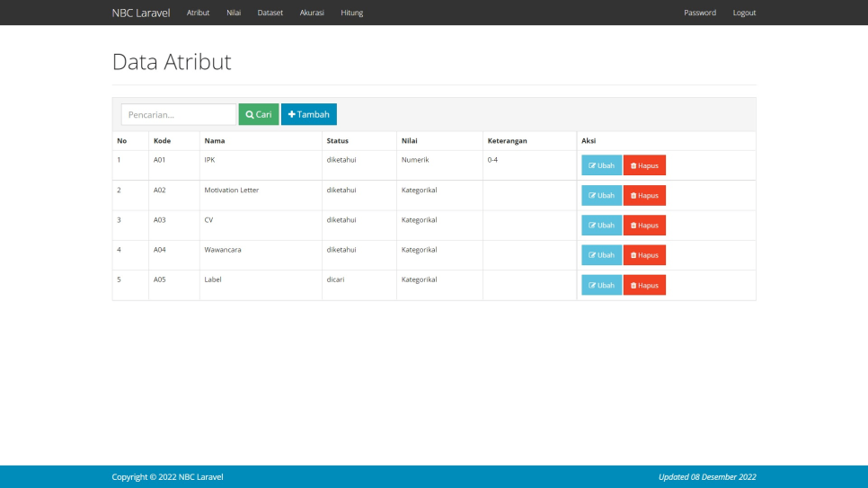Screen dimensions: 868x488
Task: Delete the Wawancara row with Hapus
Action: [644, 255]
